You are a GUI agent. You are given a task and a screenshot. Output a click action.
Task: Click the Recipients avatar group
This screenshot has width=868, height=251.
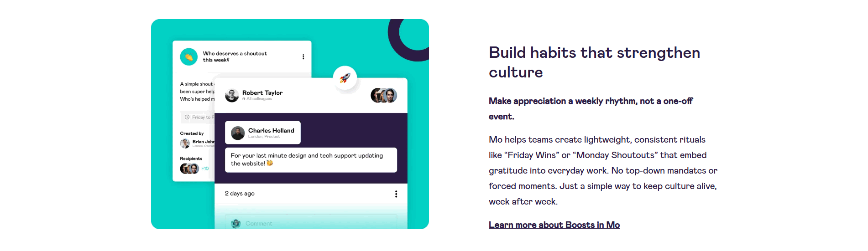pos(189,169)
